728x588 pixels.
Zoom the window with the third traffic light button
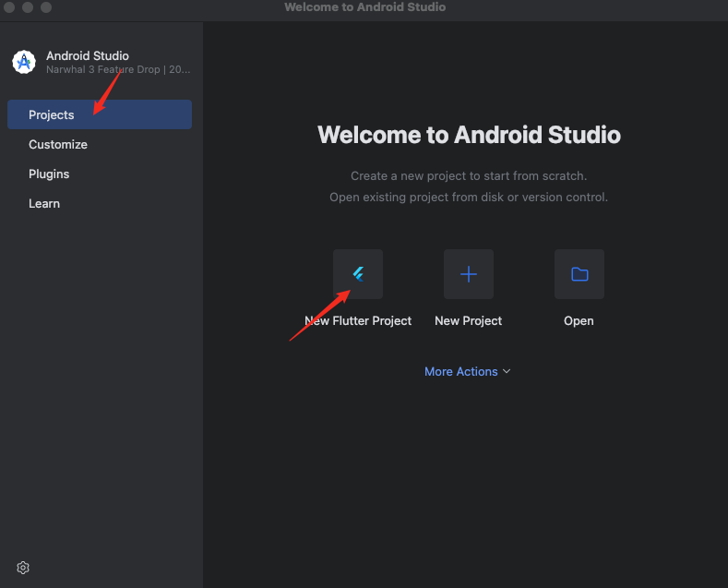[x=46, y=7]
